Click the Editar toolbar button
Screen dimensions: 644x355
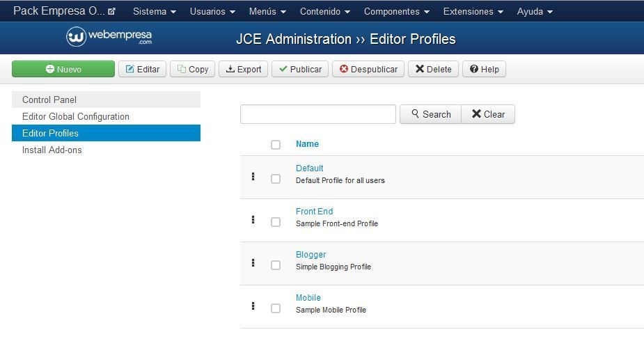[x=142, y=69]
